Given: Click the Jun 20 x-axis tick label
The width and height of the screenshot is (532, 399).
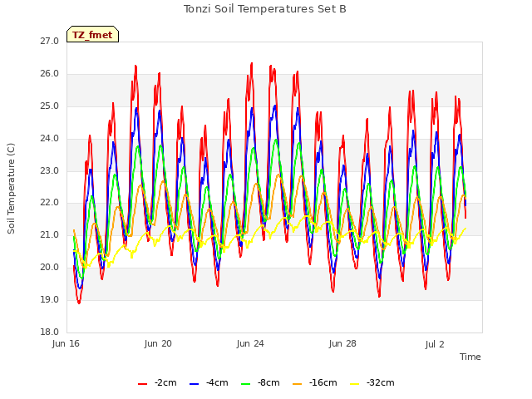Looking at the screenshot, I should (158, 343).
